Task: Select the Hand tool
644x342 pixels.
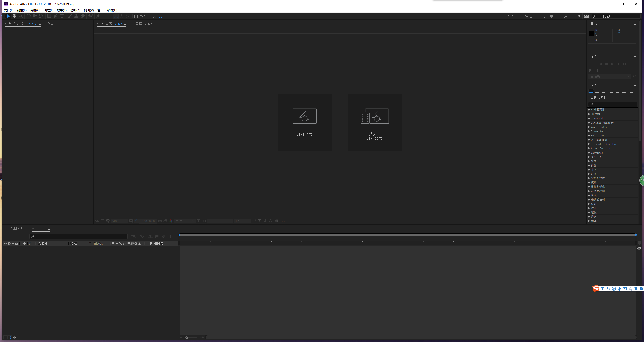Action: tap(14, 16)
